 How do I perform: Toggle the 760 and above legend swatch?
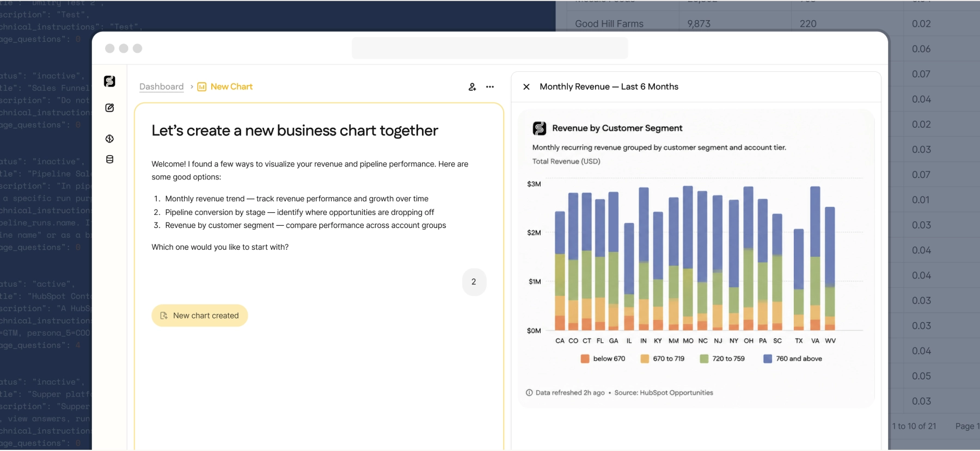(768, 359)
